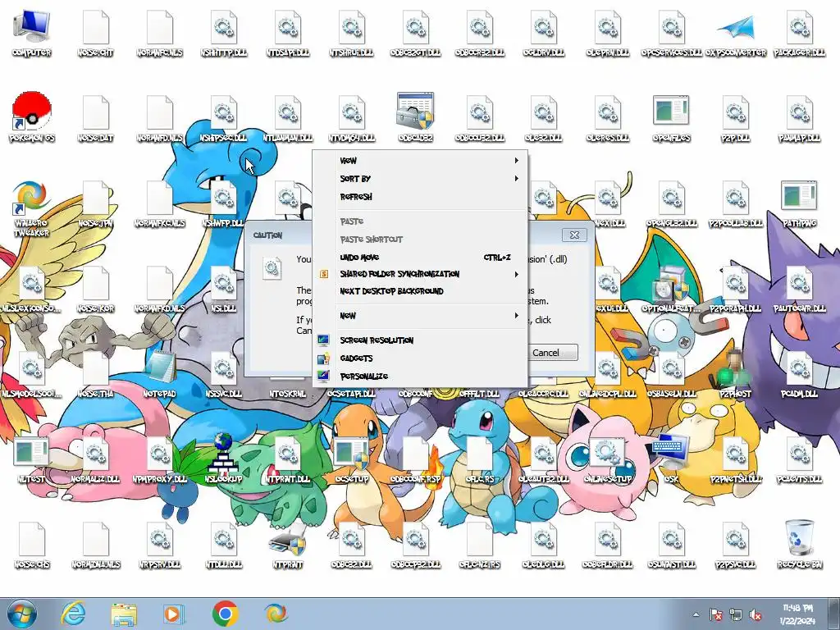Screen dimensions: 840x630
Task: Open Gadgets from context menu
Action: tap(420, 358)
